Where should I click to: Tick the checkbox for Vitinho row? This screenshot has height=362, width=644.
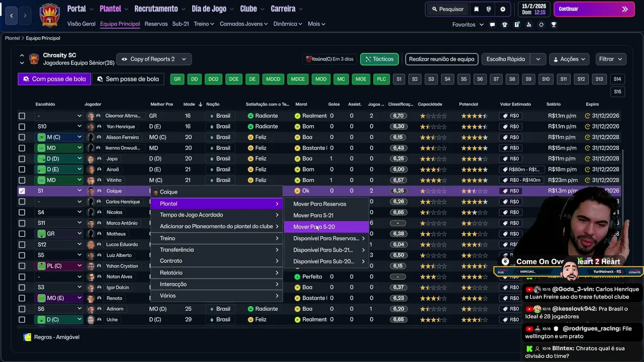pos(22,180)
